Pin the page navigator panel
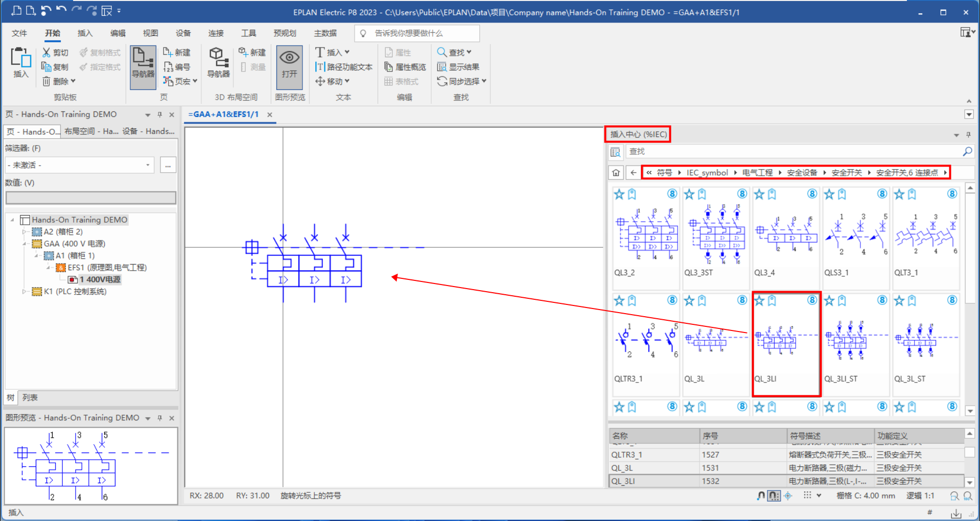Viewport: 980px width, 521px height. 159,114
